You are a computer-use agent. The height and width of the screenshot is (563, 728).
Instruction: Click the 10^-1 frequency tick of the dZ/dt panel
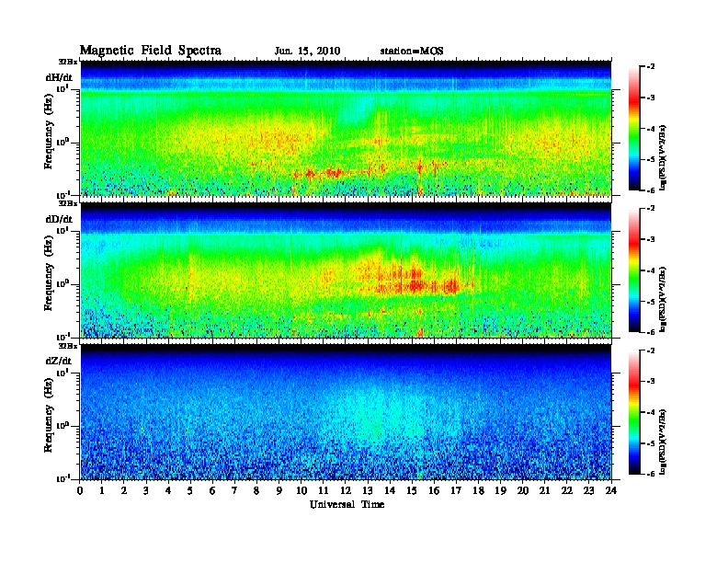[x=62, y=478]
